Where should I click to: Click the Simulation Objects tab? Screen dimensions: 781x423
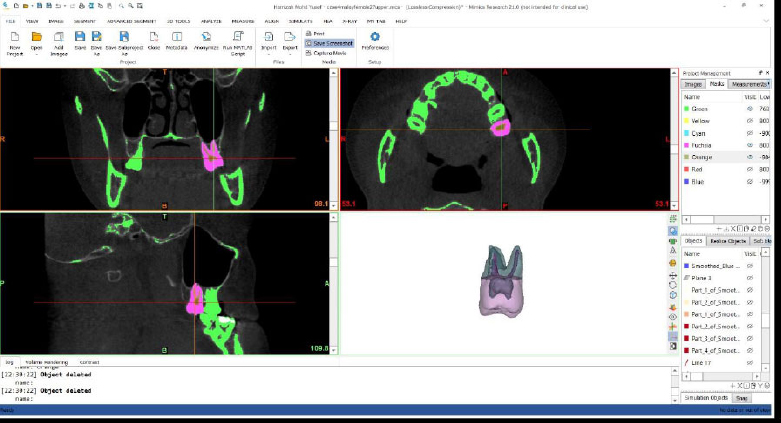[x=706, y=398]
